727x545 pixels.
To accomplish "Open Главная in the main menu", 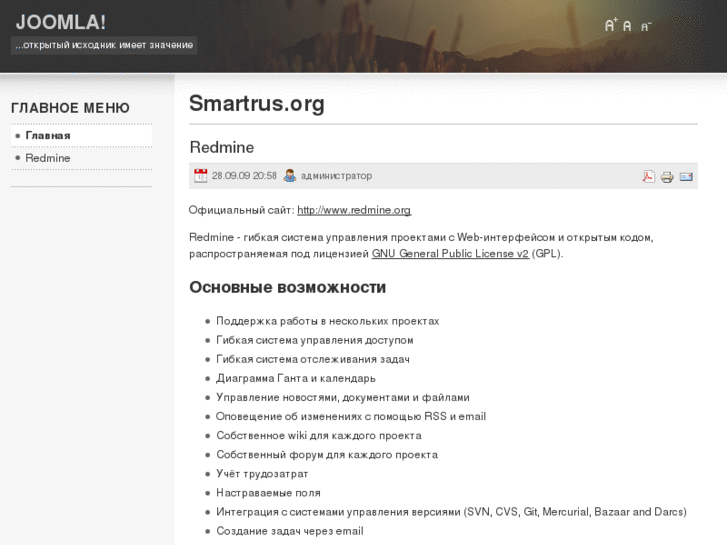I will (48, 135).
